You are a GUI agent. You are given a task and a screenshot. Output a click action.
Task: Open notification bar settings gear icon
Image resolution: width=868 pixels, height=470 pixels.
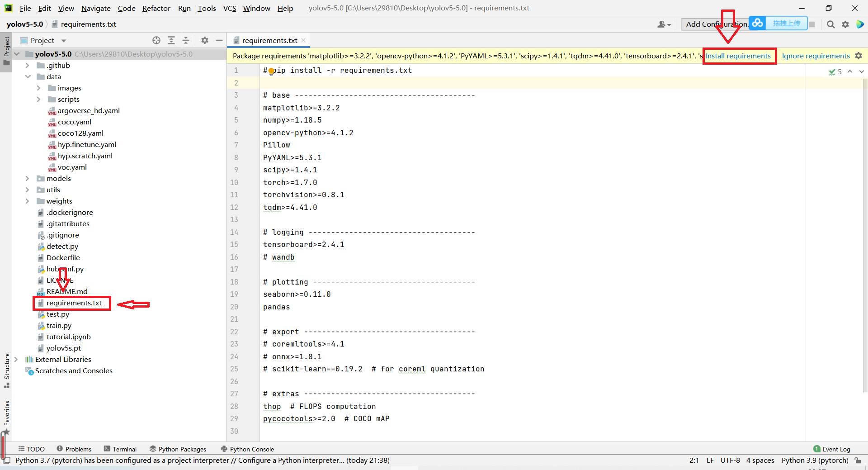point(859,56)
